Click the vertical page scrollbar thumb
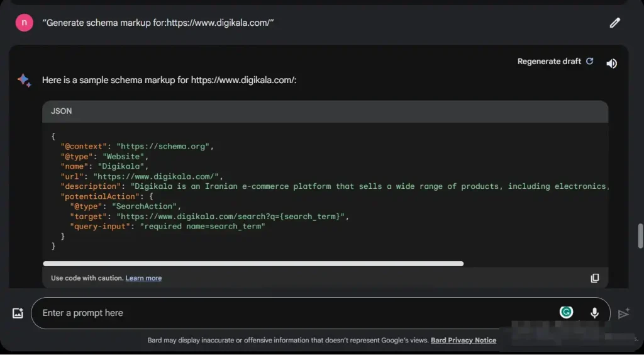The width and height of the screenshot is (644, 355). click(640, 236)
